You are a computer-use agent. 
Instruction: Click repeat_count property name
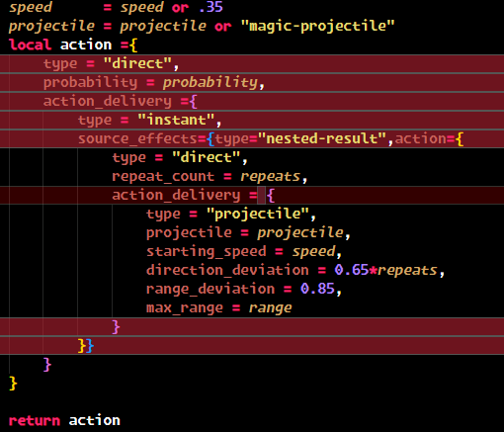pyautogui.click(x=163, y=176)
